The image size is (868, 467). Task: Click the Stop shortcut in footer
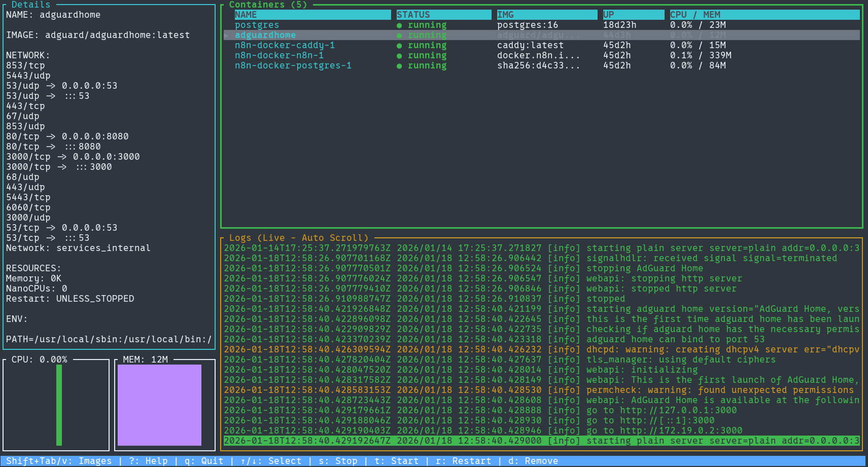338,461
